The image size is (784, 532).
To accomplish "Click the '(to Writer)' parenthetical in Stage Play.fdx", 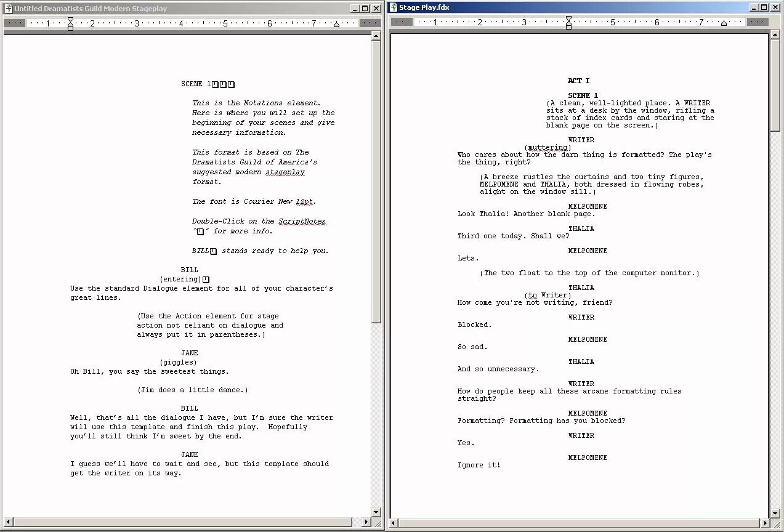I will coord(548,296).
